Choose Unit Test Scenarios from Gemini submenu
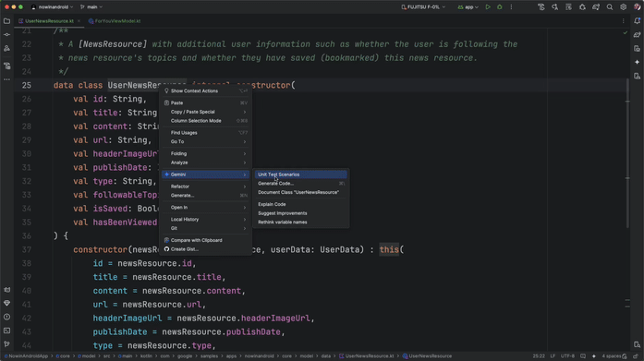Image resolution: width=644 pixels, height=361 pixels. tap(300, 174)
